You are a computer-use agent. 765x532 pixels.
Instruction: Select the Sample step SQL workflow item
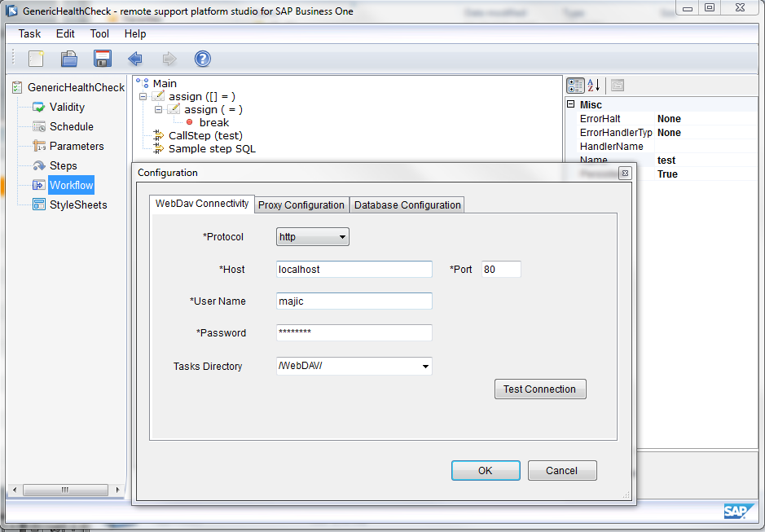click(x=213, y=149)
